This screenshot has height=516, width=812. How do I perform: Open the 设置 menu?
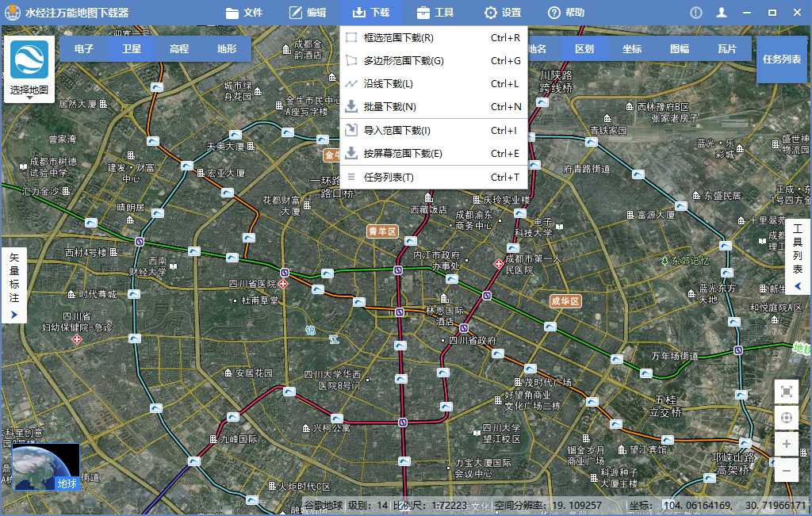click(x=502, y=13)
